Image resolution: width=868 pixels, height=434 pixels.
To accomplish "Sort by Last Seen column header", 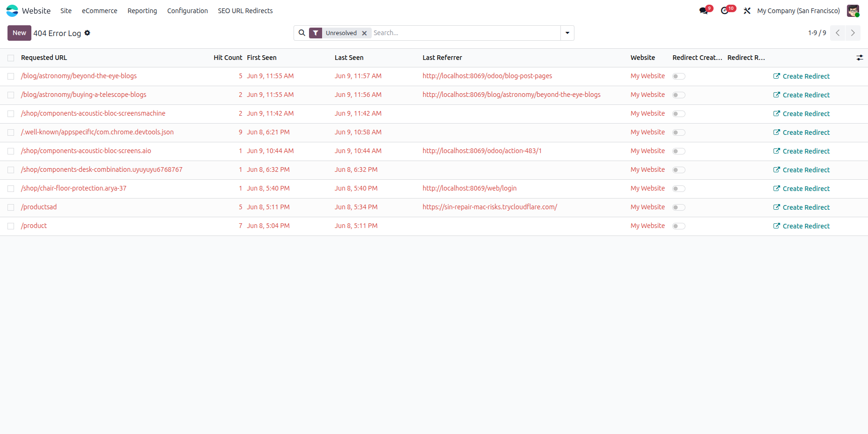I will tap(349, 58).
